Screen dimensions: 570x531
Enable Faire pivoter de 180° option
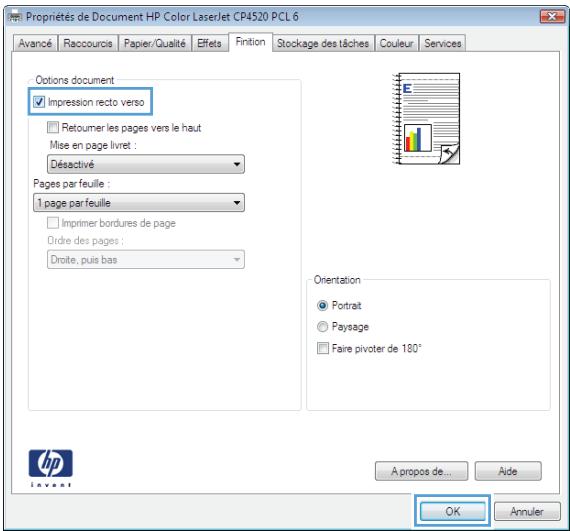[x=322, y=348]
